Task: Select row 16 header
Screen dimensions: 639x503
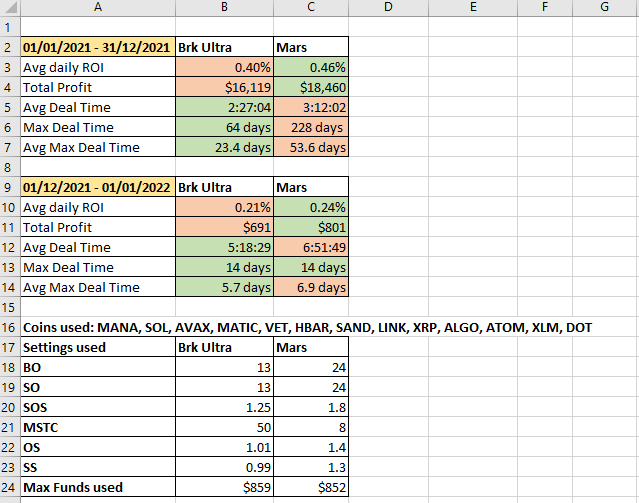Action: pos(10,327)
